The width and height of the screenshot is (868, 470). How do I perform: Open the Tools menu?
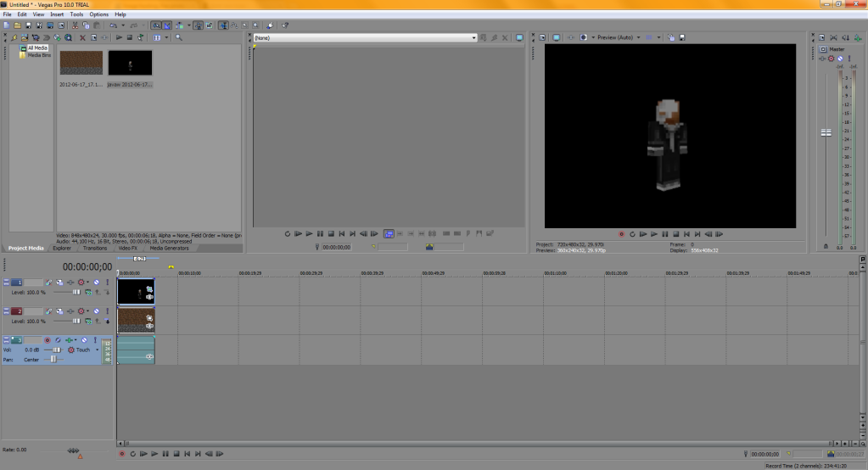76,14
